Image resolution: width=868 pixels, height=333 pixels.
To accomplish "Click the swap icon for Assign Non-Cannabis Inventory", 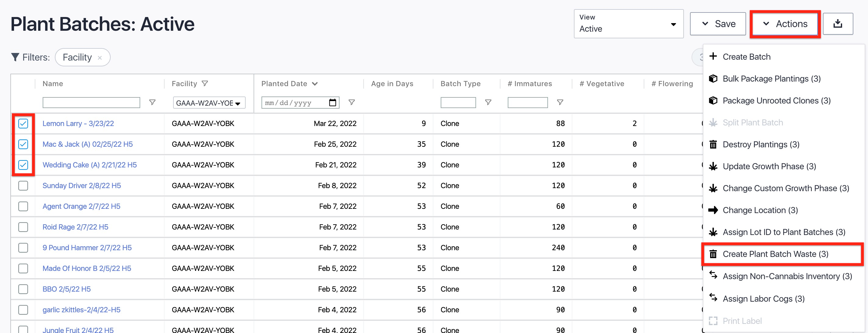I will [713, 275].
